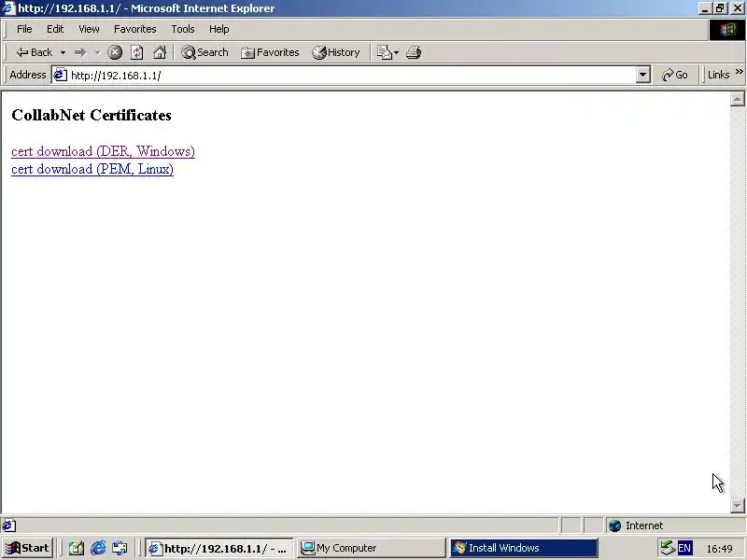This screenshot has height=560, width=747.
Task: Click the Mail toolbar icon
Action: (x=384, y=52)
